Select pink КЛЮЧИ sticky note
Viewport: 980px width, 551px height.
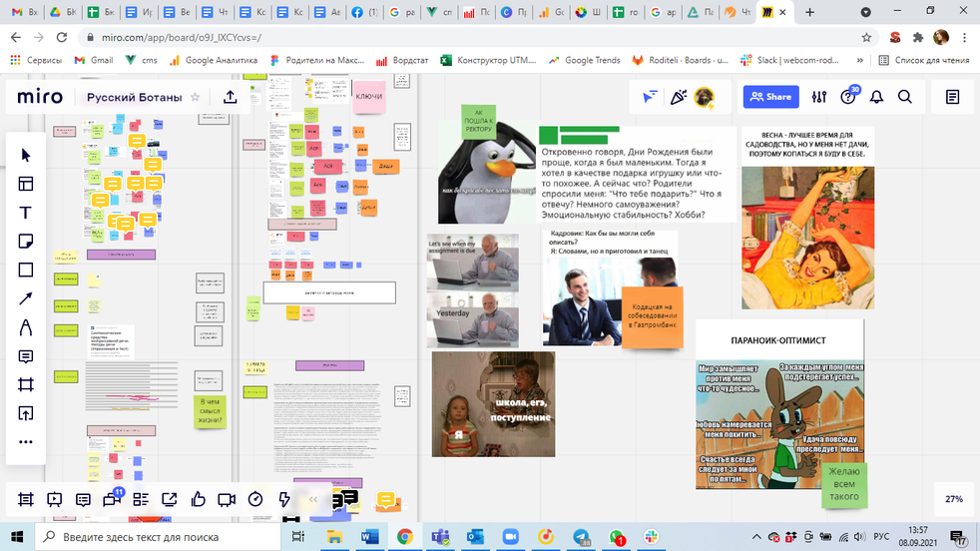pyautogui.click(x=369, y=96)
